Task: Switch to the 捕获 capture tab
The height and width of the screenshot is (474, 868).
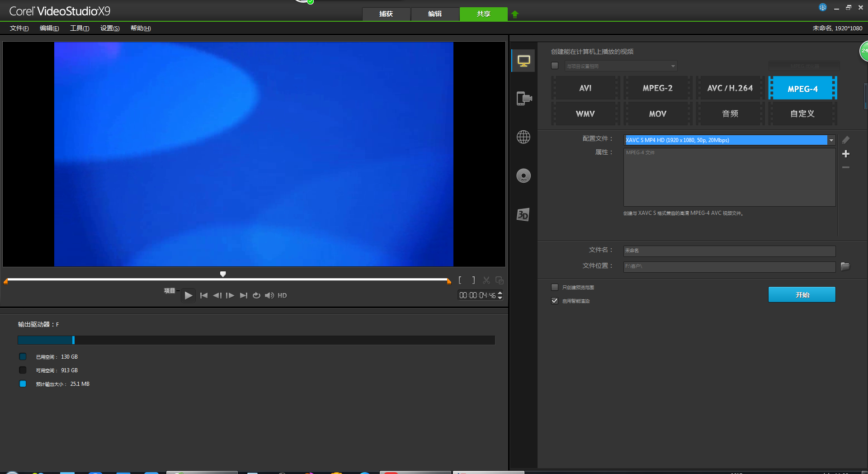Action: point(386,14)
